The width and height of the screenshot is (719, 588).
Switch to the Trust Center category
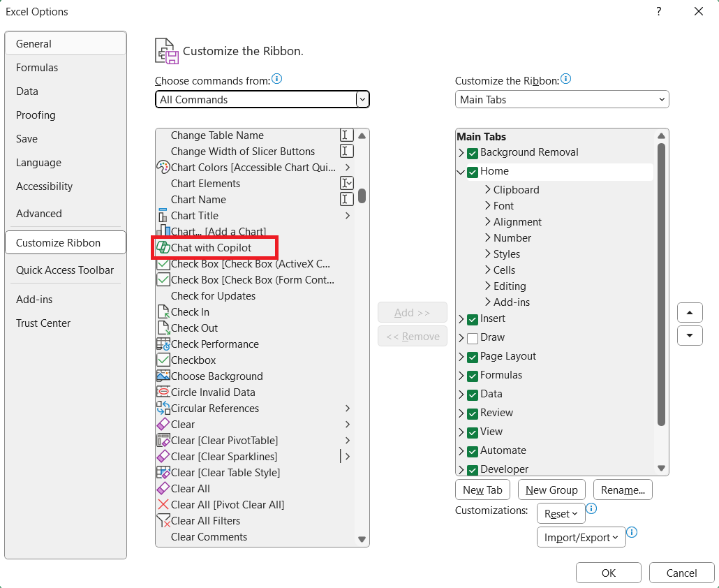pyautogui.click(x=43, y=323)
